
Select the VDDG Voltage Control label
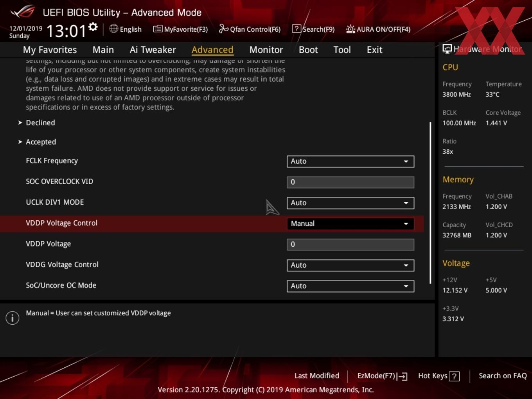coord(62,264)
